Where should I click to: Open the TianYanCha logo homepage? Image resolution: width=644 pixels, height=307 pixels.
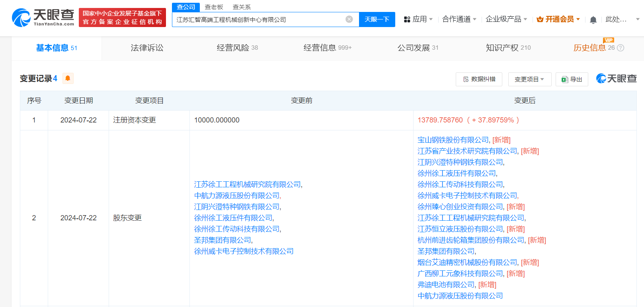43,17
